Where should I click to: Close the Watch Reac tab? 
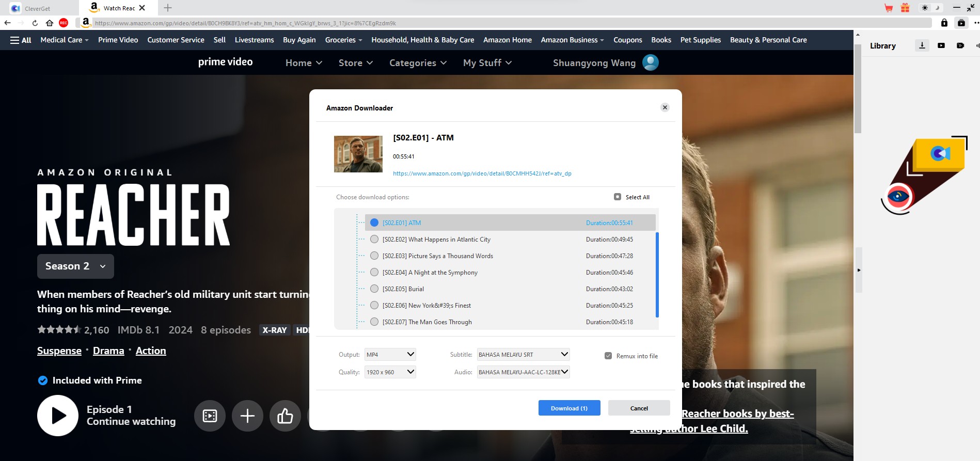coord(142,8)
